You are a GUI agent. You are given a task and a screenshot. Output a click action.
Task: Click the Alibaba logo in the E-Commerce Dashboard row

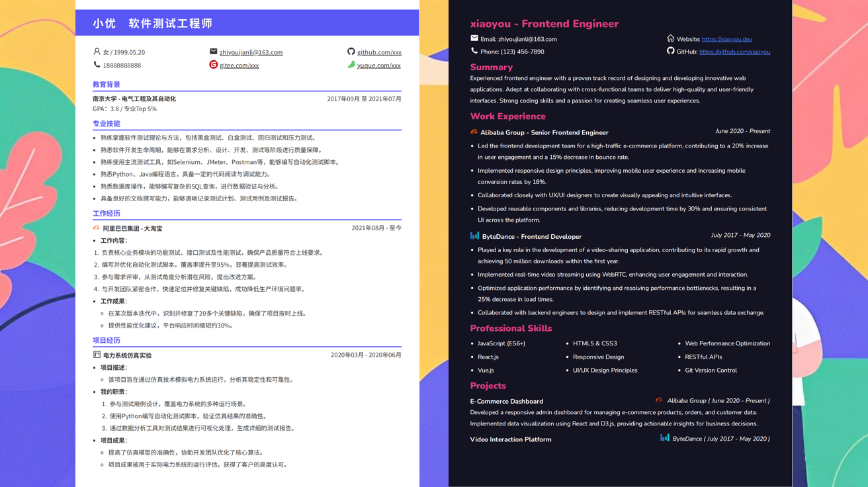659,400
